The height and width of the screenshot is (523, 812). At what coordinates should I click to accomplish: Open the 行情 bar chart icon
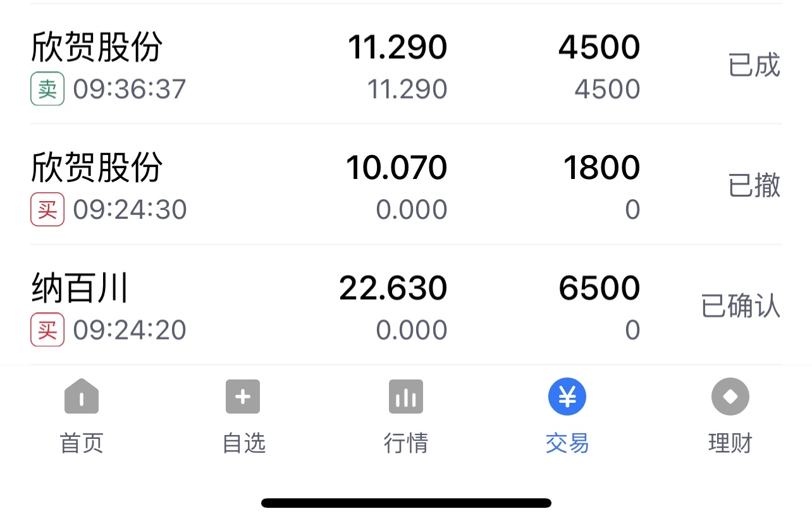click(406, 397)
